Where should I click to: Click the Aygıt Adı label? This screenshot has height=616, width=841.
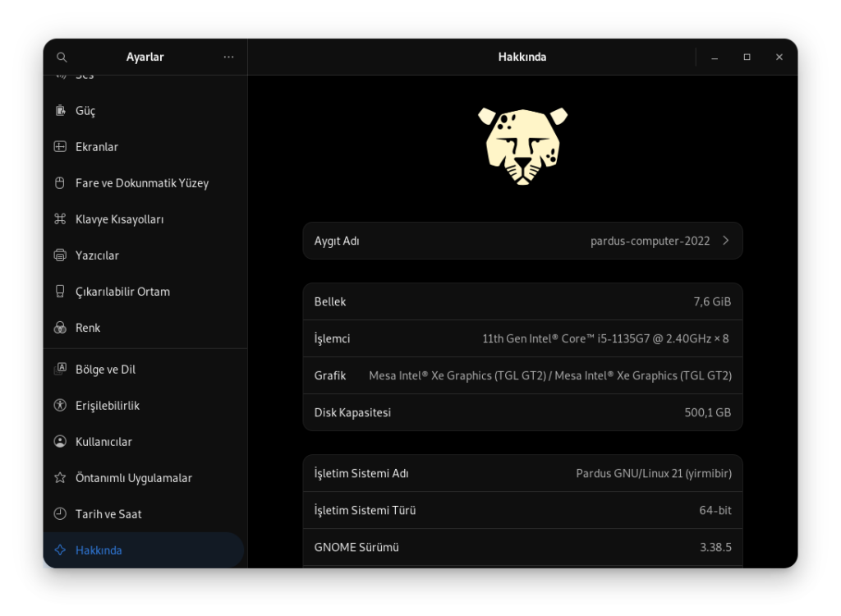tap(337, 241)
